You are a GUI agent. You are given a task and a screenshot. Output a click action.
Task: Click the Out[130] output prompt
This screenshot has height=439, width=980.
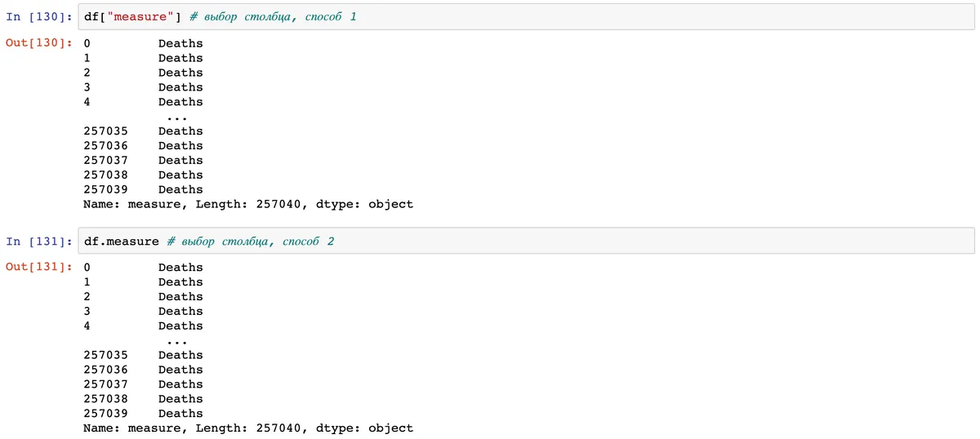pos(40,43)
